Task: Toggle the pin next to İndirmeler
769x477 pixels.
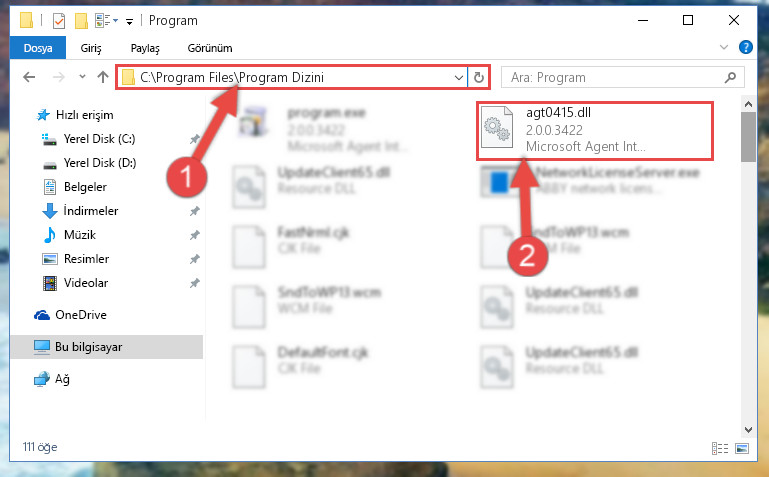Action: (195, 211)
